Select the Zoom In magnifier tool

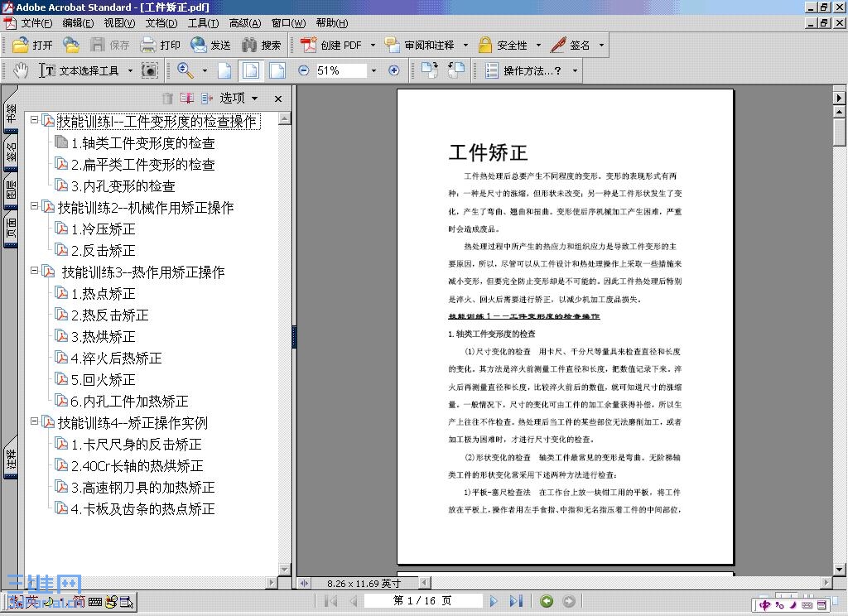[x=185, y=70]
